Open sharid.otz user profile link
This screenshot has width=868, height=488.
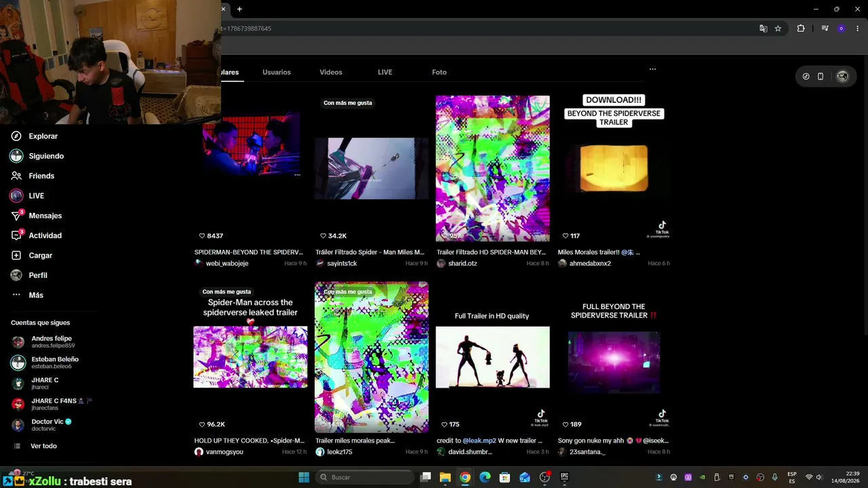[x=462, y=264]
